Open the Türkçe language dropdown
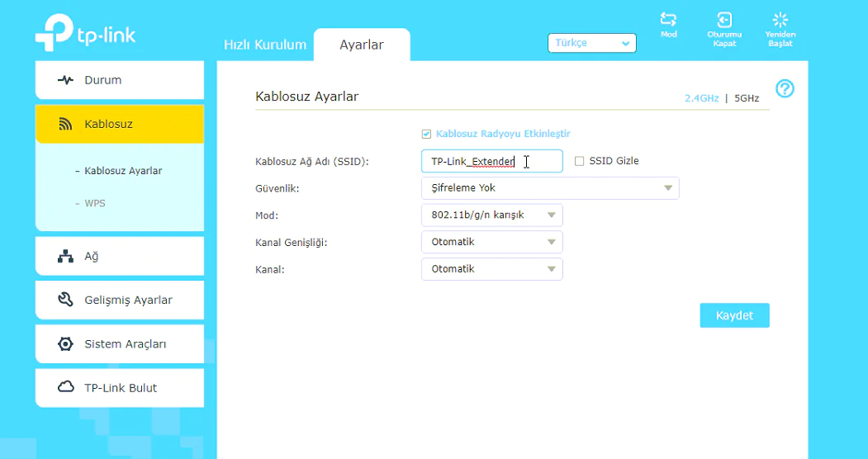This screenshot has height=459, width=868. [592, 43]
